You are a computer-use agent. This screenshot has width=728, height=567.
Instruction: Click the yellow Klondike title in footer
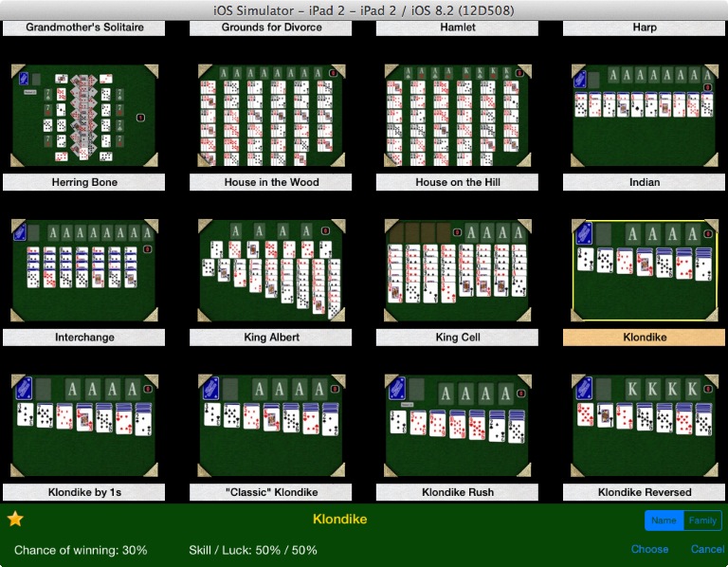(340, 520)
